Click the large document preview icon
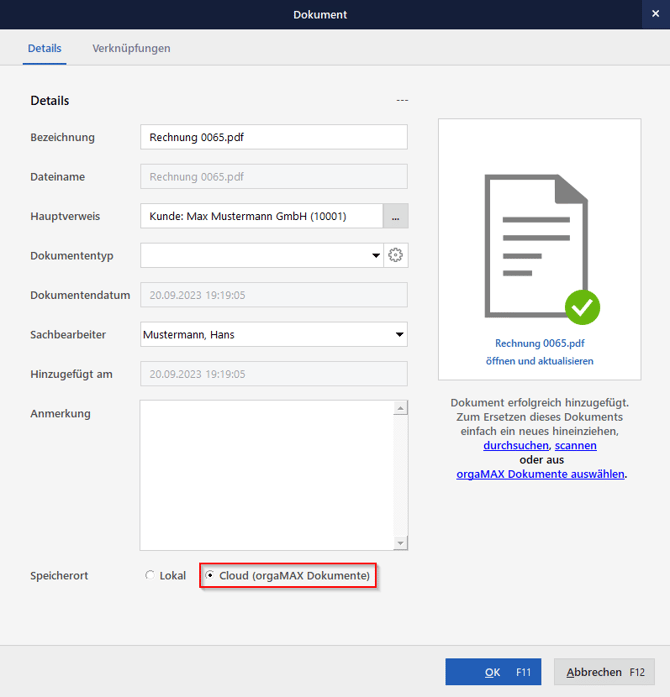670x697 pixels. [x=540, y=247]
